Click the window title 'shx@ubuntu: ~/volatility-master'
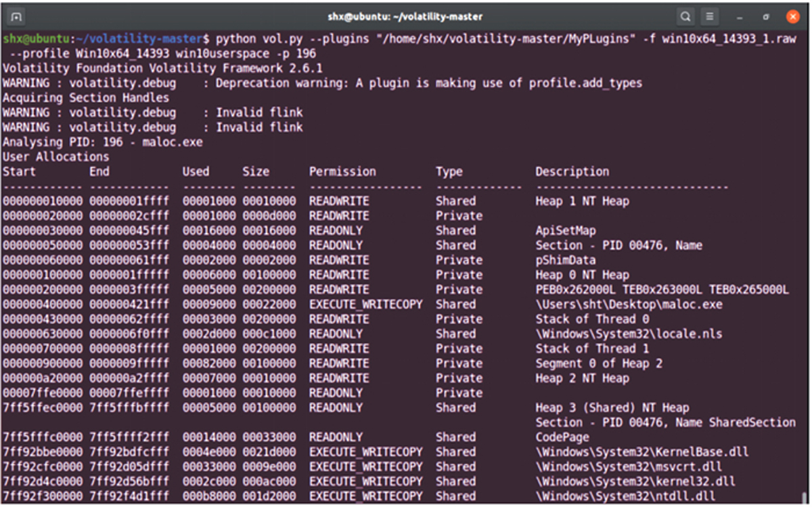Screen dimensions: 812x507 405,16
